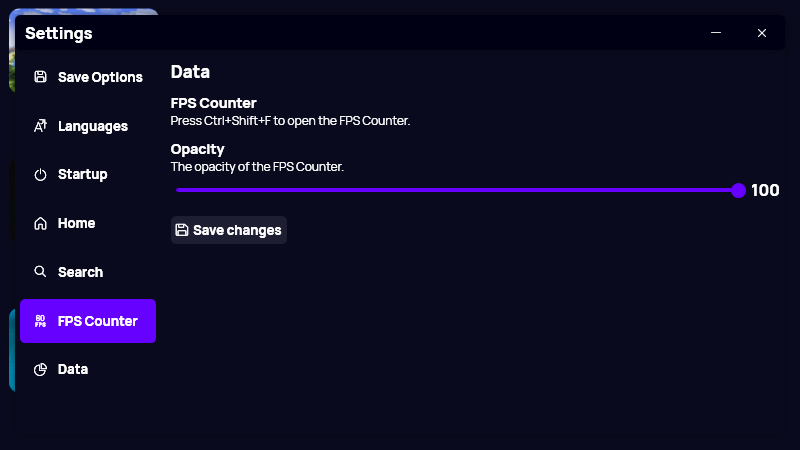Go to the Home settings section

[x=88, y=223]
